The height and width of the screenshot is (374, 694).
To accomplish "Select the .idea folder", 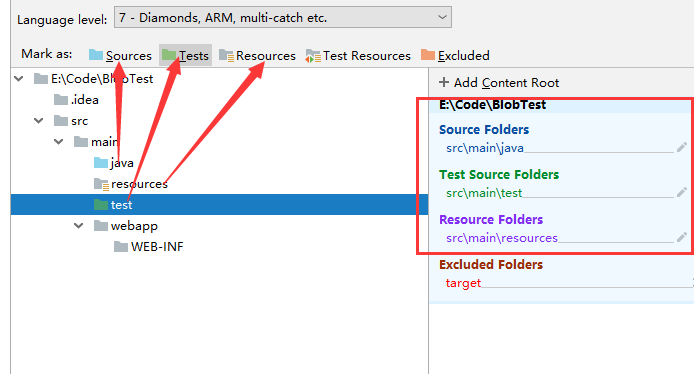I will click(x=76, y=100).
